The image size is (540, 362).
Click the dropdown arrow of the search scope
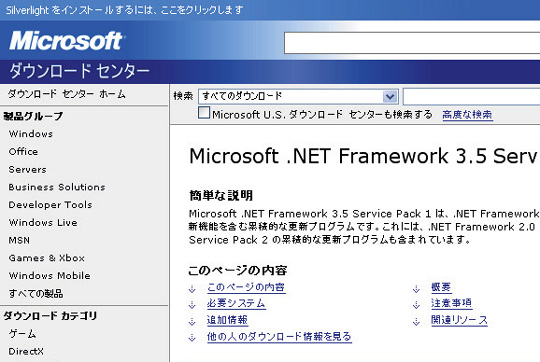[x=390, y=96]
